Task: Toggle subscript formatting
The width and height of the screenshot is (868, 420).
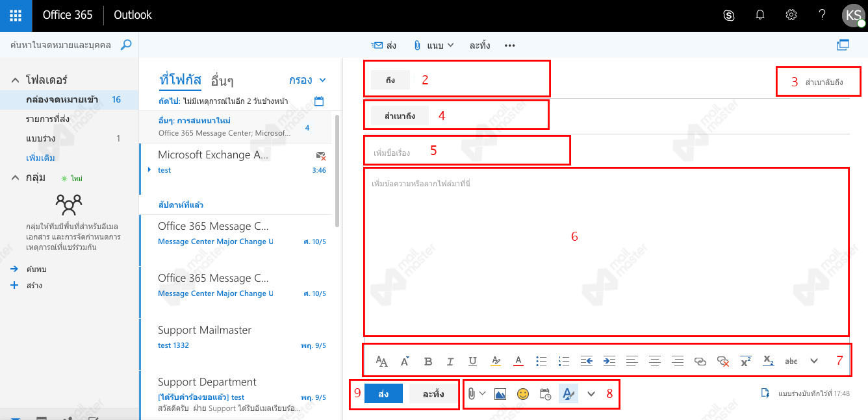Action: pos(769,361)
